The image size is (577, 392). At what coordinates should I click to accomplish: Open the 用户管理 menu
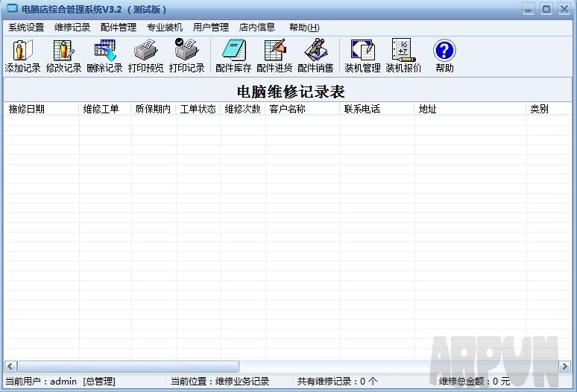tap(211, 28)
